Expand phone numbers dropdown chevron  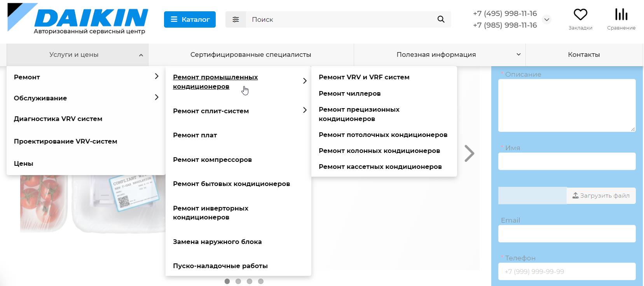(546, 19)
